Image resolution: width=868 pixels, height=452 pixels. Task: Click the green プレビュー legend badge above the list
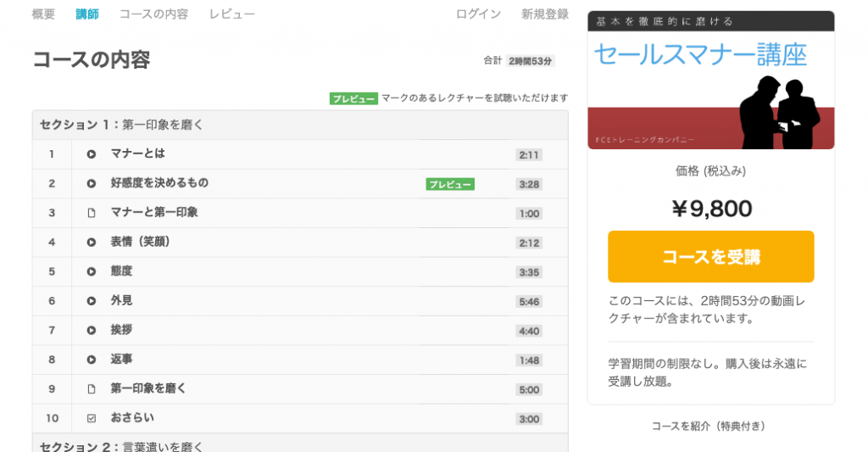(x=353, y=98)
